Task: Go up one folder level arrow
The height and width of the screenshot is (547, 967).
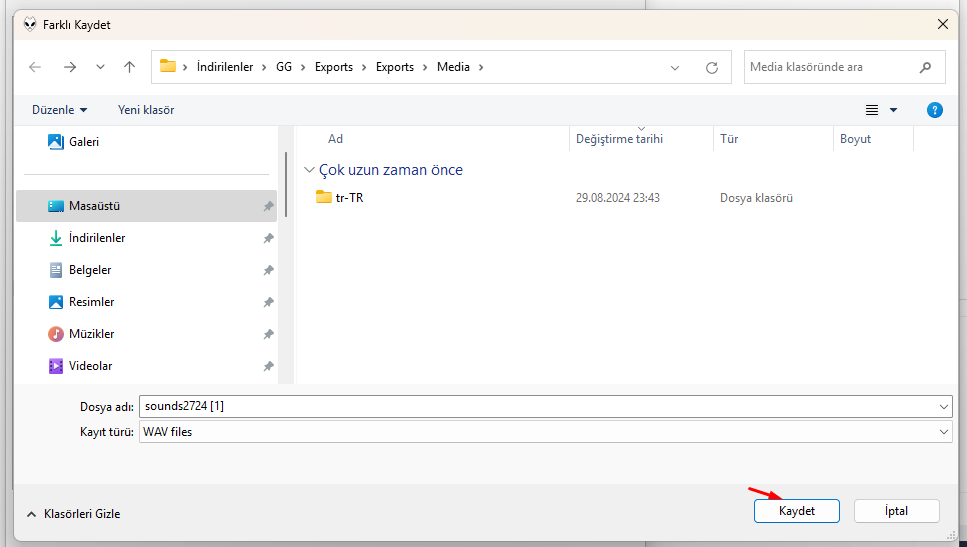Action: (129, 67)
